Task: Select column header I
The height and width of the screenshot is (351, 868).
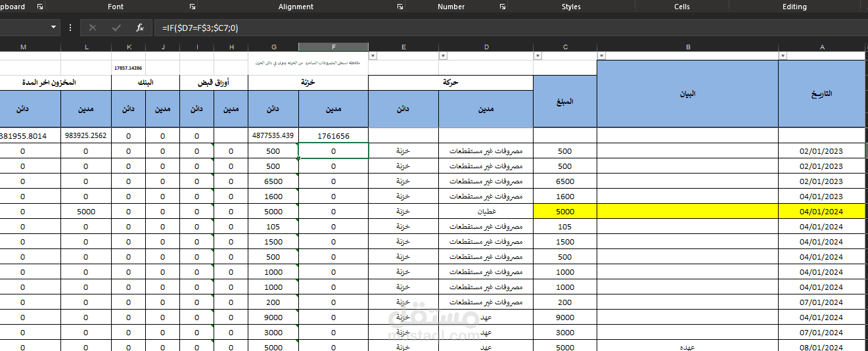Action: (197, 47)
